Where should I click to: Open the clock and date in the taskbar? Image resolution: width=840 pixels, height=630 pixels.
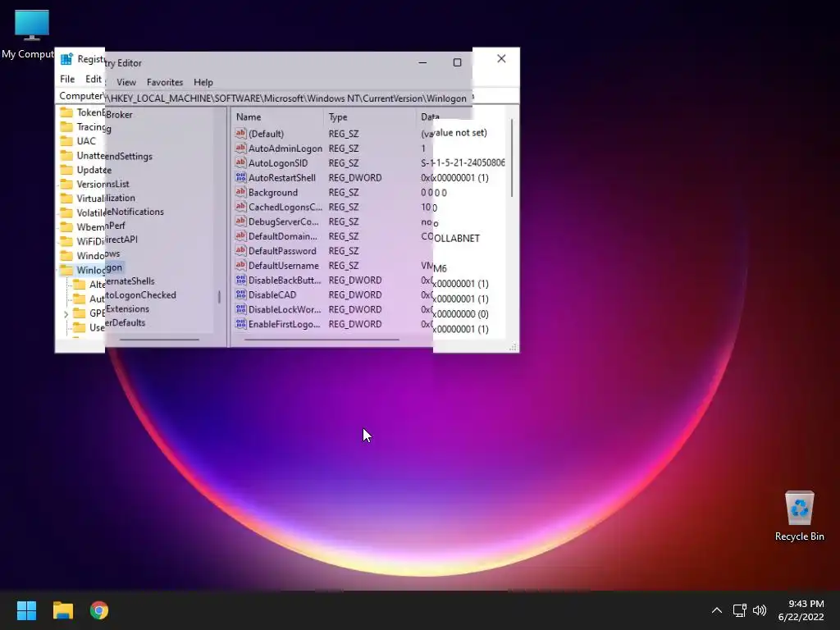(x=801, y=610)
